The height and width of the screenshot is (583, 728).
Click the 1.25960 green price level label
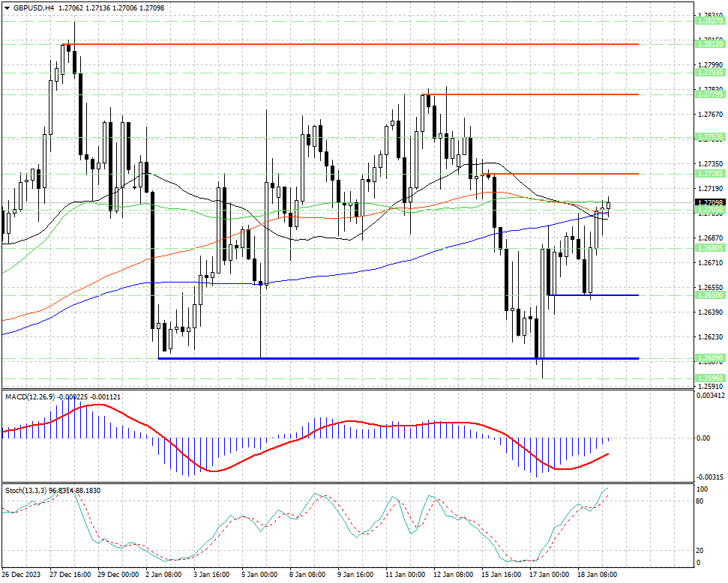[x=710, y=378]
